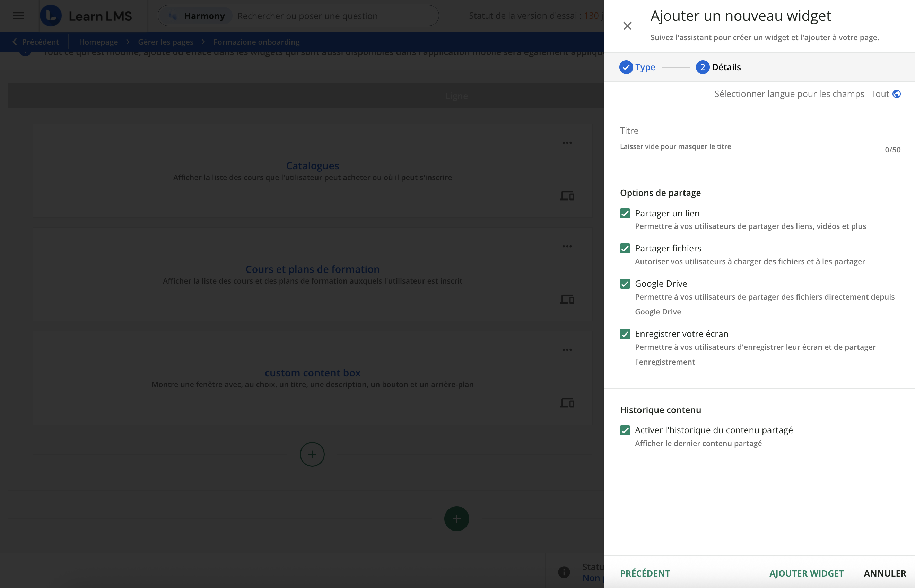Click the device icon on the custom content box widget
The image size is (915, 588).
567,402
